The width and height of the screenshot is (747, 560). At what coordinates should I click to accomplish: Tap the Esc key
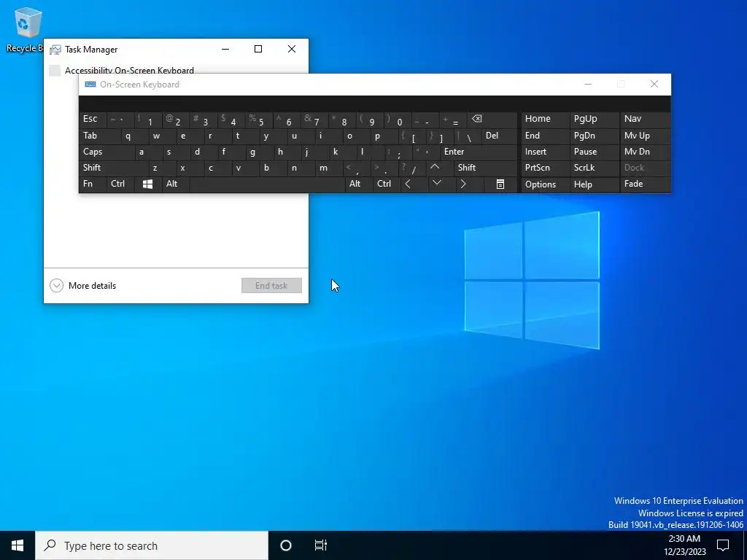(x=93, y=119)
